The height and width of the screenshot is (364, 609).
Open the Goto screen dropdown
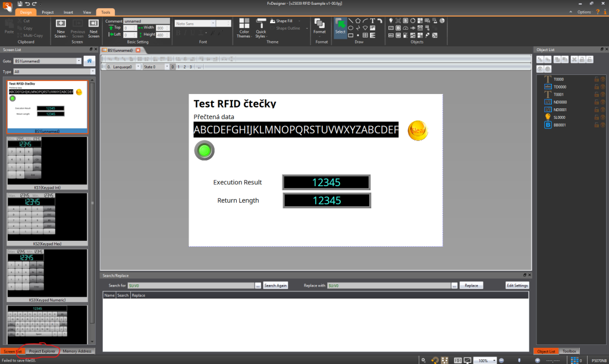(x=79, y=61)
